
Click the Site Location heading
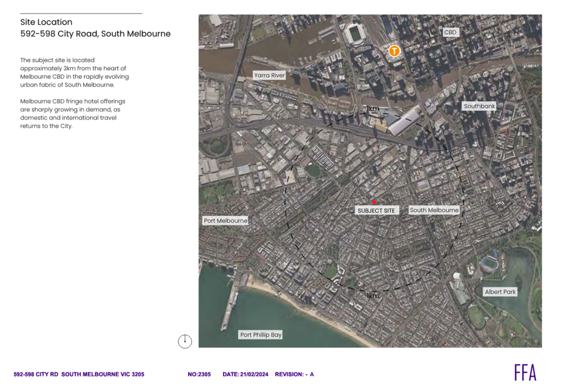point(46,22)
